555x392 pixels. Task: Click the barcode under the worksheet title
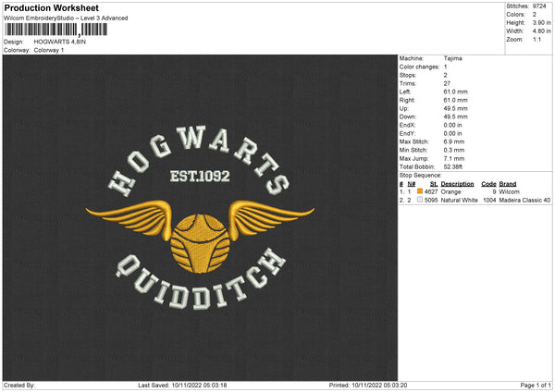coord(56,30)
